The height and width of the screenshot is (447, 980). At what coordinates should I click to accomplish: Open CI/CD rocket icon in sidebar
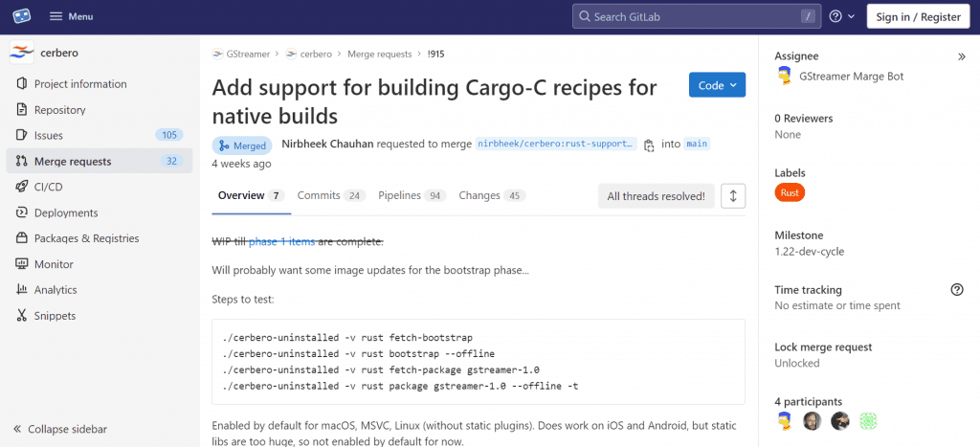tap(22, 187)
